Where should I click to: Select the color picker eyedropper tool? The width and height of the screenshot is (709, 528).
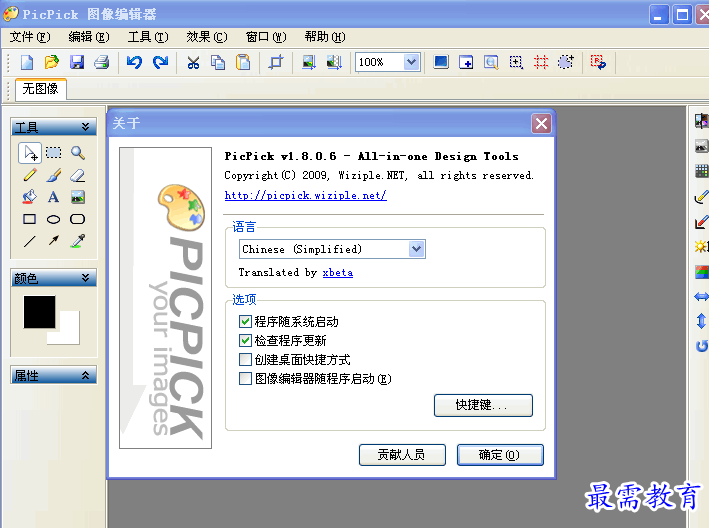point(78,241)
